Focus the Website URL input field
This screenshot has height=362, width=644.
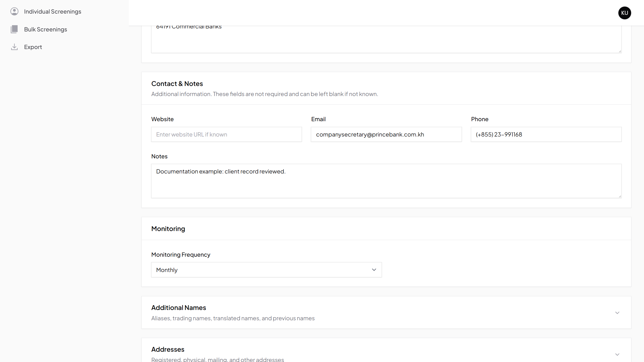pyautogui.click(x=226, y=134)
